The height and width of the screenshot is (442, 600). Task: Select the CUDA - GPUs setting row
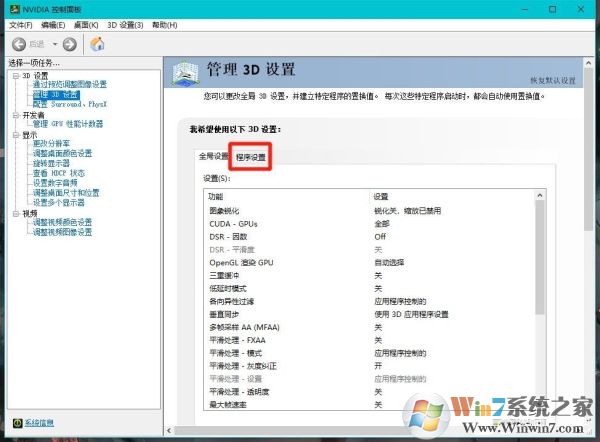pyautogui.click(x=370, y=224)
